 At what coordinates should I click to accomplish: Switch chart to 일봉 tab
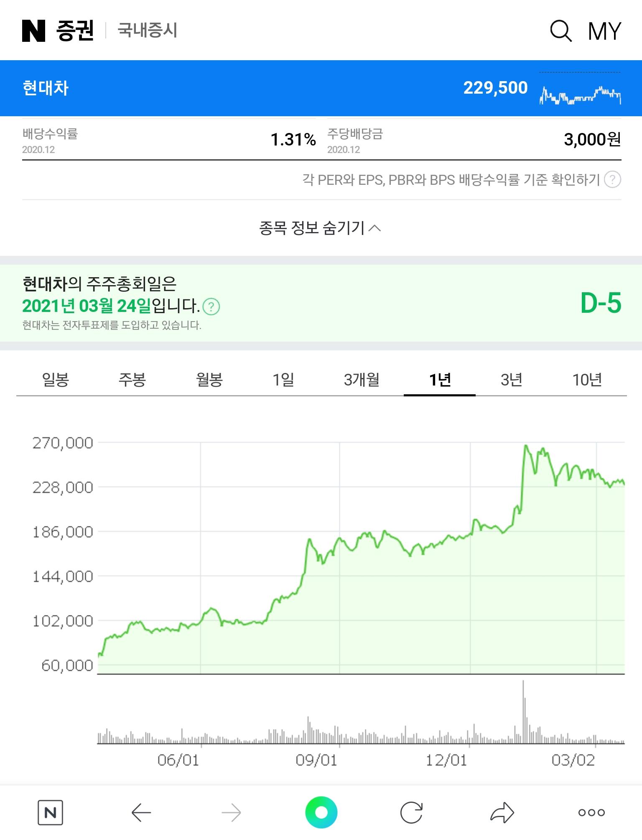55,380
